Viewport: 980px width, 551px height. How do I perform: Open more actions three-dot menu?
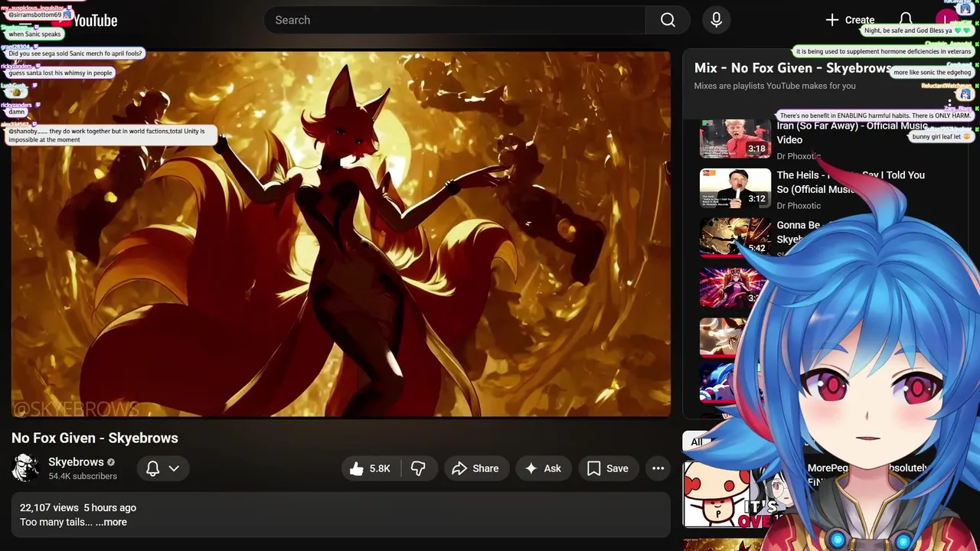coord(658,468)
